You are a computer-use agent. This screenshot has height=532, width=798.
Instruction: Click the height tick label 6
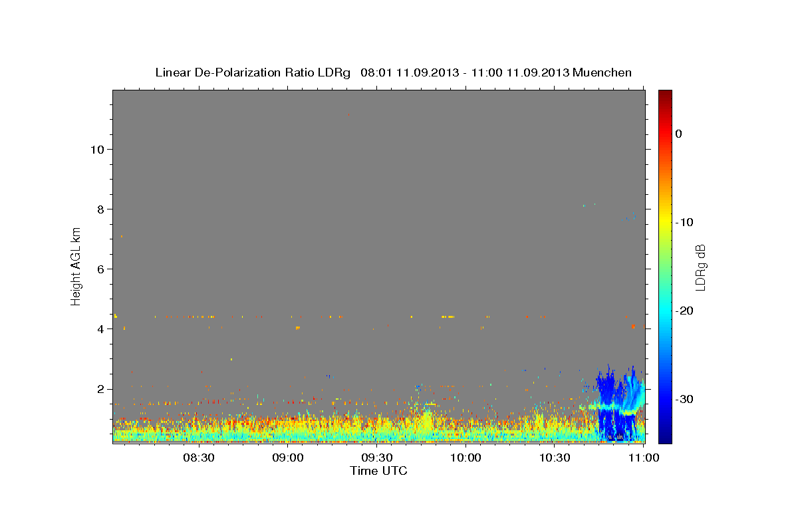(x=100, y=269)
